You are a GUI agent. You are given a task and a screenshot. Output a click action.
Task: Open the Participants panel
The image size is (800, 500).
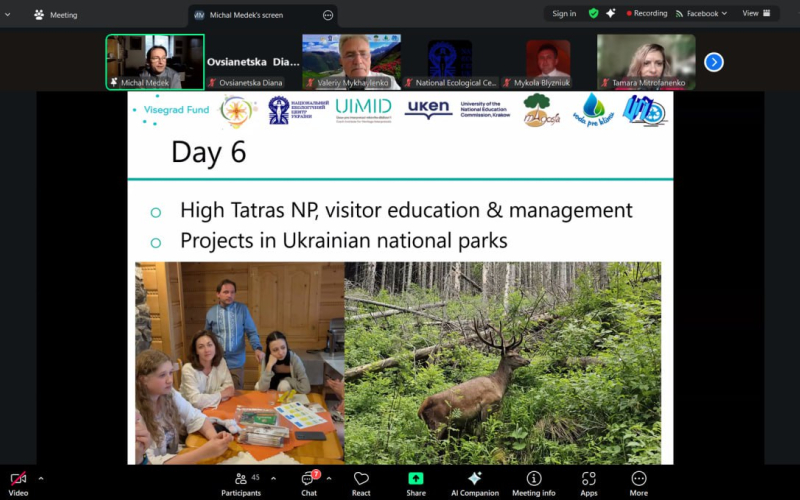coord(241,481)
